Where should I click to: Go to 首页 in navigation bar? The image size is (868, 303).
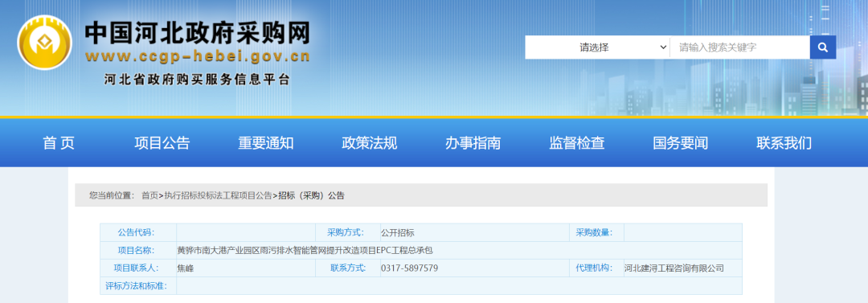coord(59,144)
